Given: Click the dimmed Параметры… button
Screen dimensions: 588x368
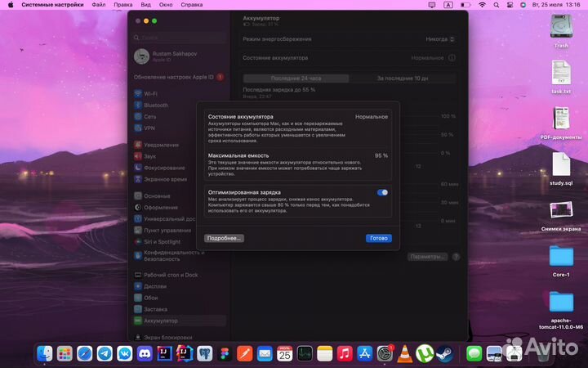Looking at the screenshot, I should [427, 257].
